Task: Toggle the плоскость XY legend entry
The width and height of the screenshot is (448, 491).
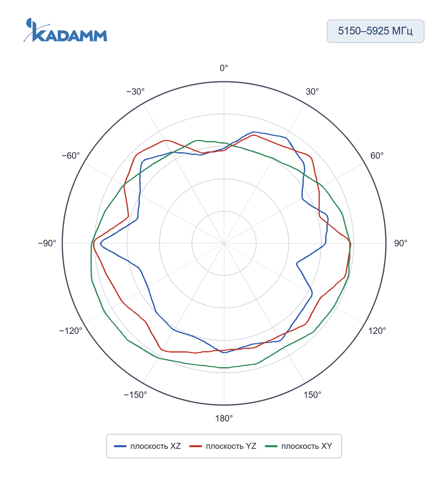Action: coord(299,446)
